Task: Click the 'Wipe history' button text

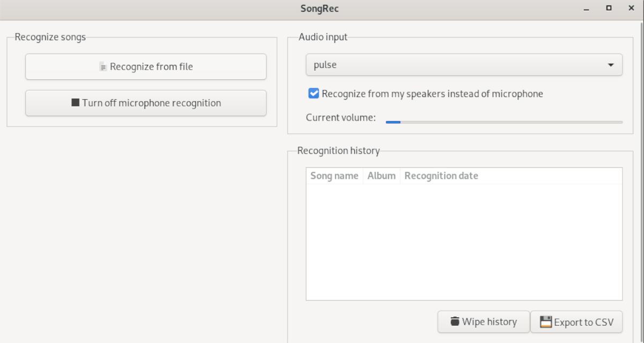Action: click(489, 322)
